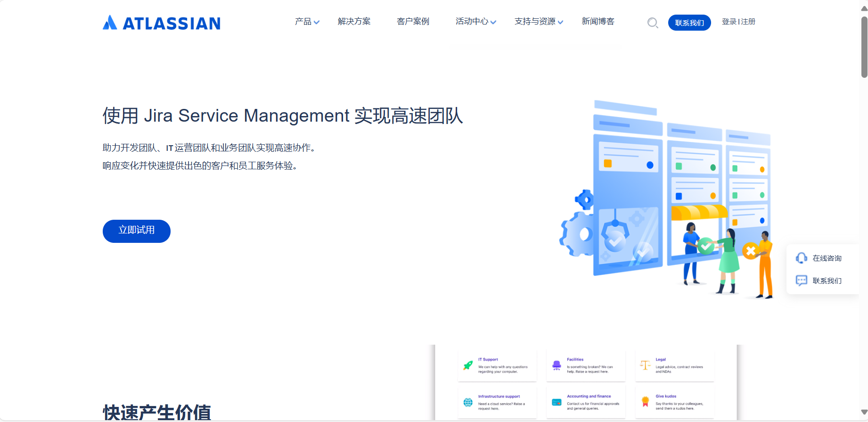Click the Facilities chair icon

tap(557, 365)
